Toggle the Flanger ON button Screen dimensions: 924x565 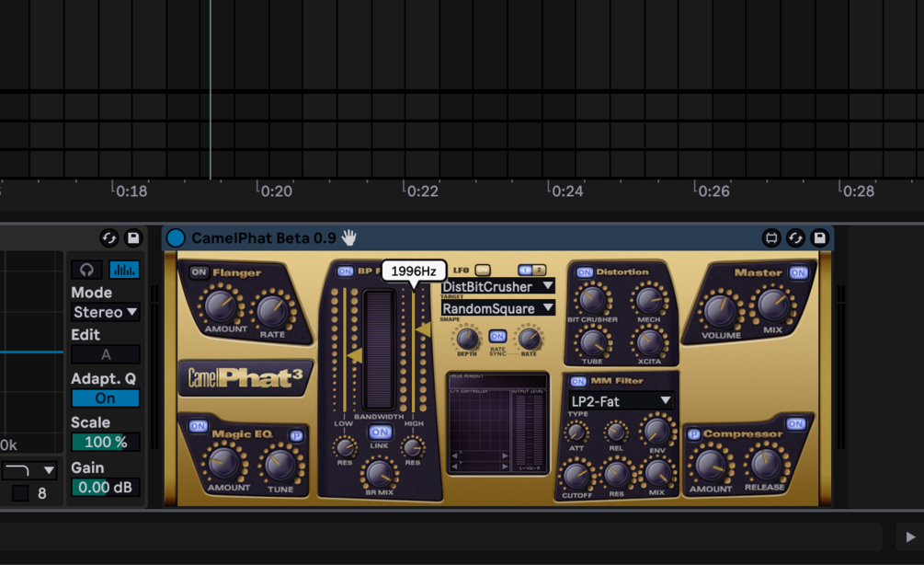[x=199, y=271]
